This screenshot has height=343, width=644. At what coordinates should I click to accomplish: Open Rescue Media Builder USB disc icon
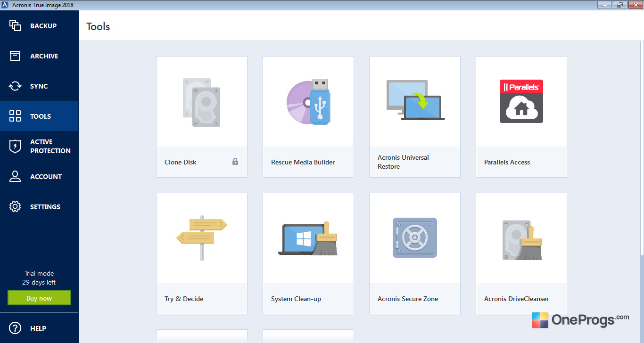308,102
